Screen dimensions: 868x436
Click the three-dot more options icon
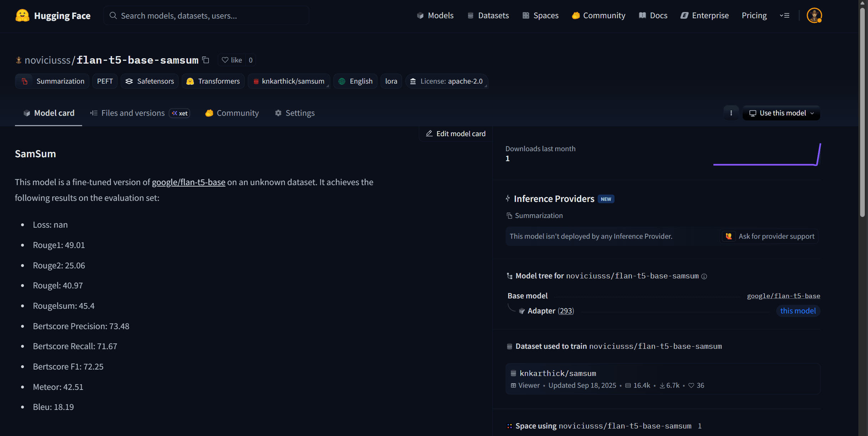click(x=731, y=113)
